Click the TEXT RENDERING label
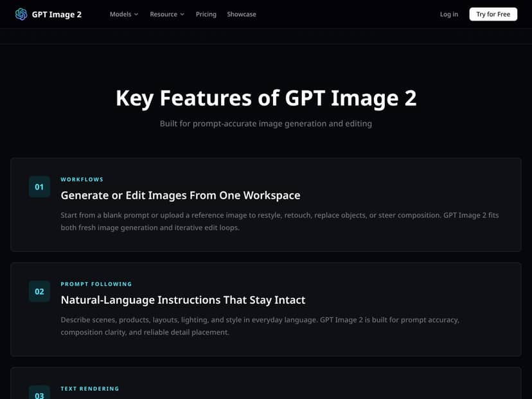 click(x=89, y=388)
